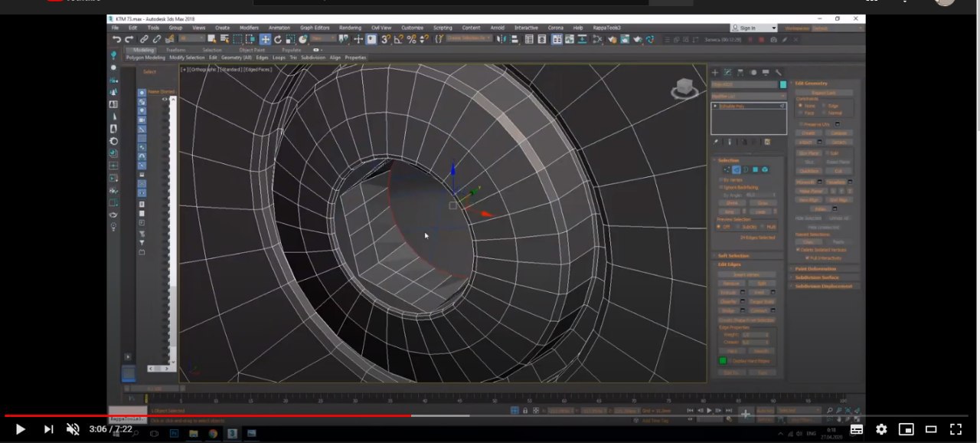Click the green hard edge color swatch
Screen dimensions: 980x443
point(723,360)
